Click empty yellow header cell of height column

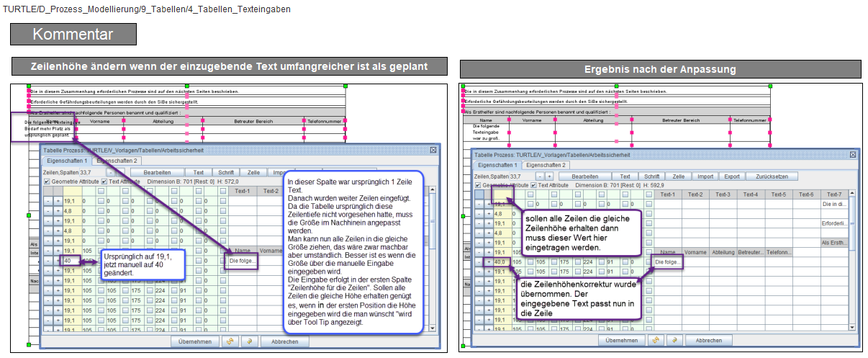point(503,194)
